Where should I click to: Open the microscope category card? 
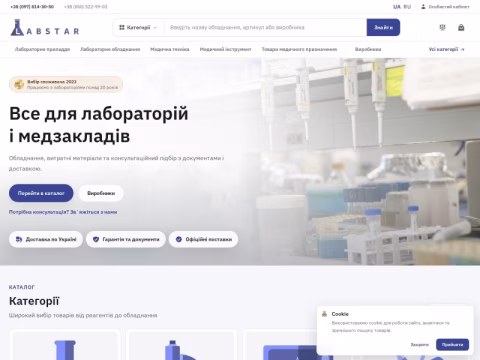(x=181, y=345)
